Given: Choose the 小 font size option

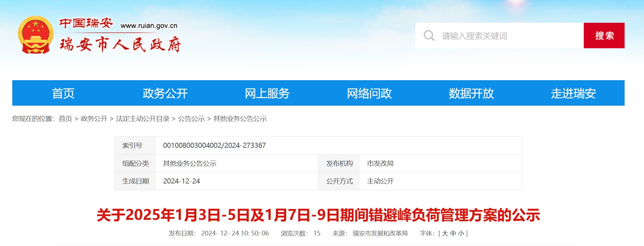Looking at the screenshot, I should click(x=461, y=233).
